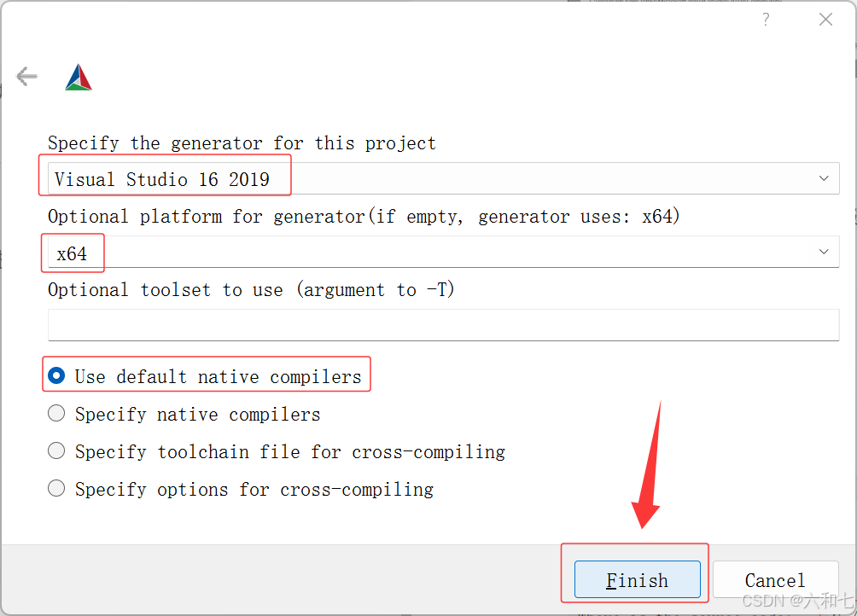Open the Visual Studio 16 2019 generator dropdown
This screenshot has width=857, height=616.
[x=443, y=178]
